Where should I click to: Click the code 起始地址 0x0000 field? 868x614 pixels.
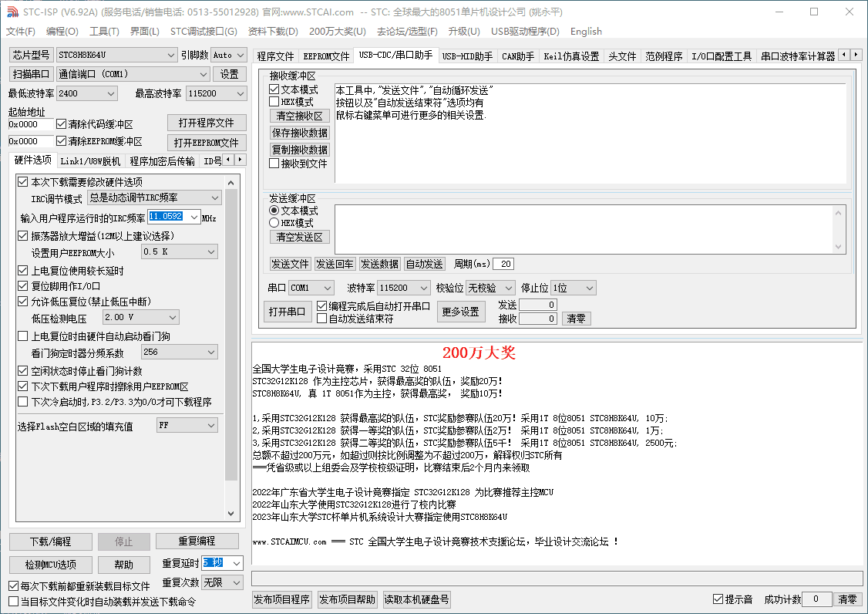[x=30, y=124]
